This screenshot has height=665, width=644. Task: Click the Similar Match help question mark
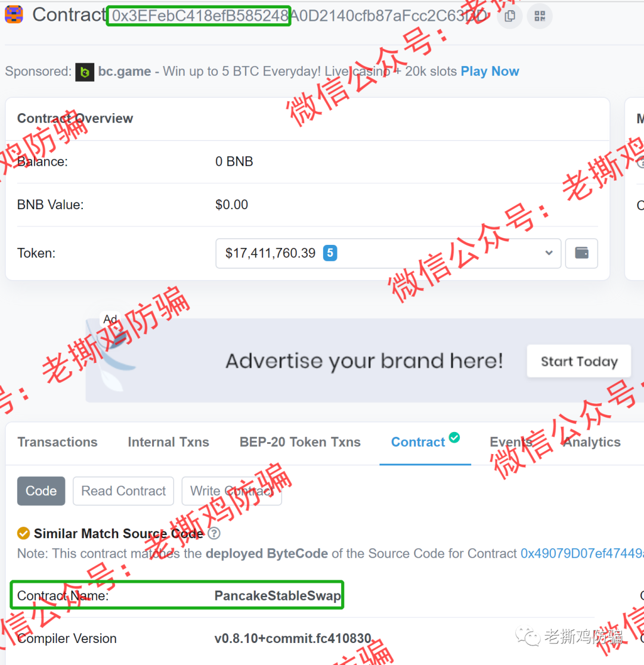[x=215, y=533]
